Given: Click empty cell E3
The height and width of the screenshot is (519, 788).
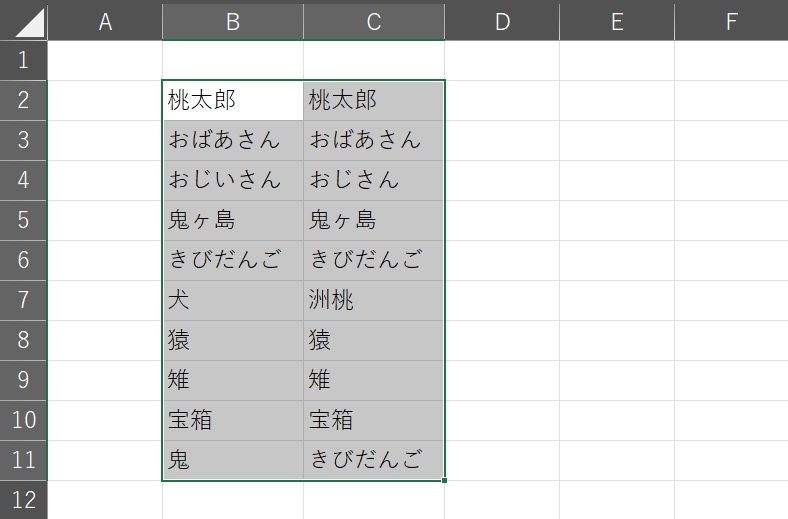Looking at the screenshot, I should pos(617,141).
